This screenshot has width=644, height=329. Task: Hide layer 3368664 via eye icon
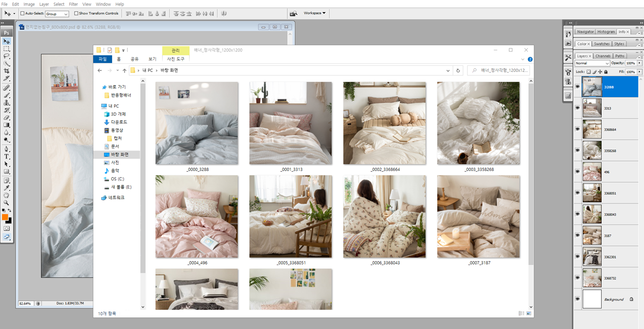(578, 129)
